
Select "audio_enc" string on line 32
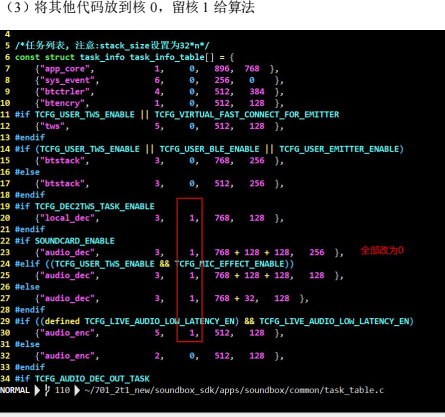coord(67,356)
